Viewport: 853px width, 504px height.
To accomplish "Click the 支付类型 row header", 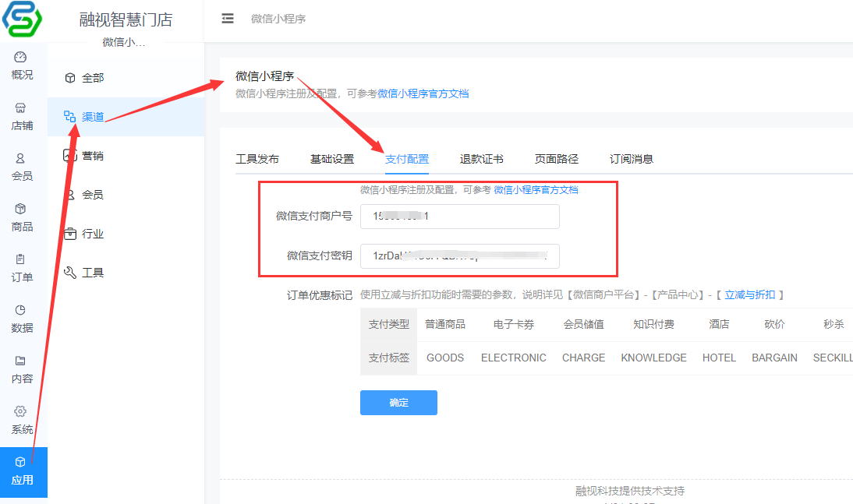I will [x=389, y=325].
